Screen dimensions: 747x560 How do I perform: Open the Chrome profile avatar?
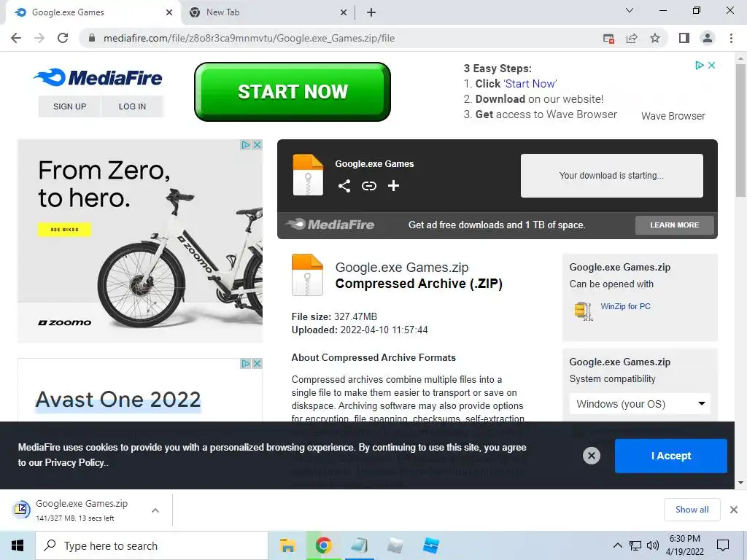tap(708, 38)
